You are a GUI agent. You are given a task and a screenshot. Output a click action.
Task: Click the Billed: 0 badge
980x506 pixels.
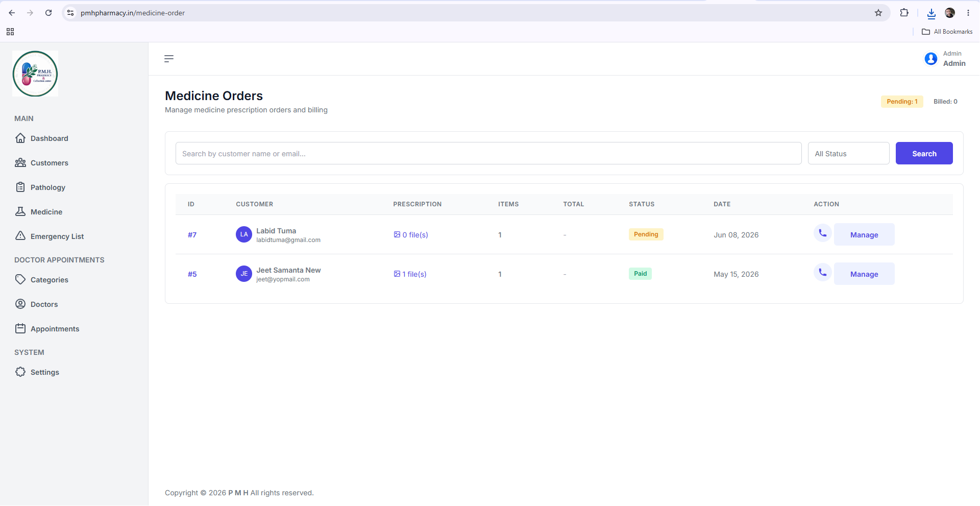click(x=945, y=102)
